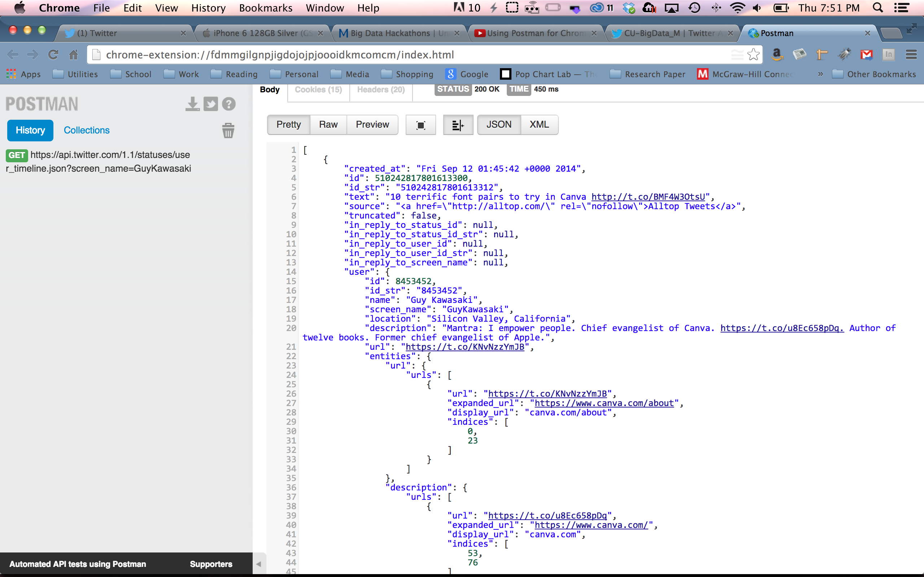The width and height of the screenshot is (924, 577).
Task: Collapse sidebar with bottom left arrow
Action: tap(258, 564)
